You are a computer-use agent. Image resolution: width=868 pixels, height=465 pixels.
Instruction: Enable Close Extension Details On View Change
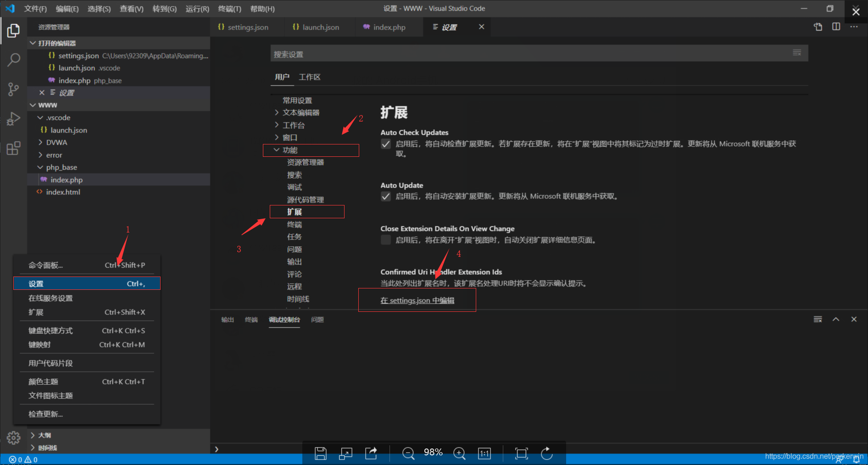point(386,240)
